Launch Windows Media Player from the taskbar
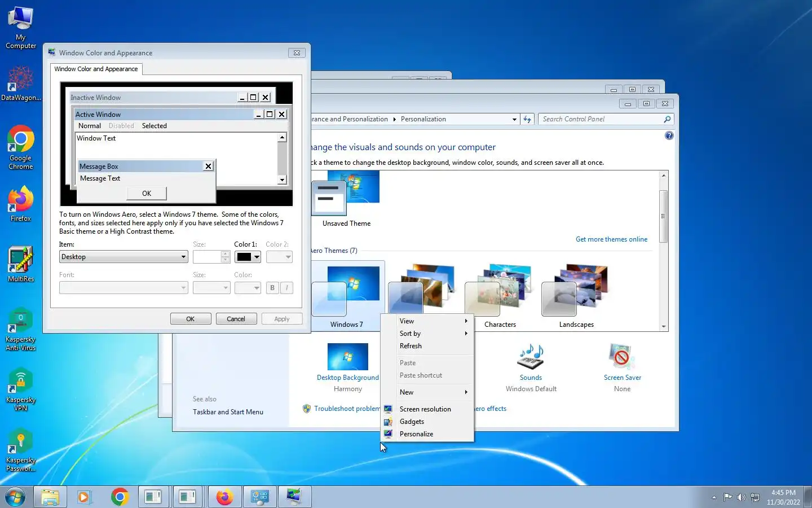 (84, 497)
